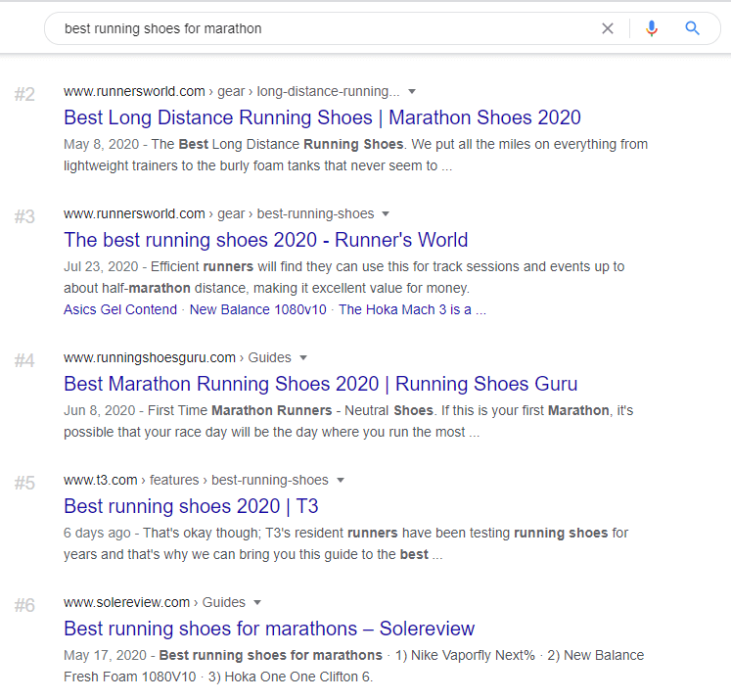Click the www.solereview.com › Guides breadcrumb
Screen dimensions: 731x700
(155, 602)
